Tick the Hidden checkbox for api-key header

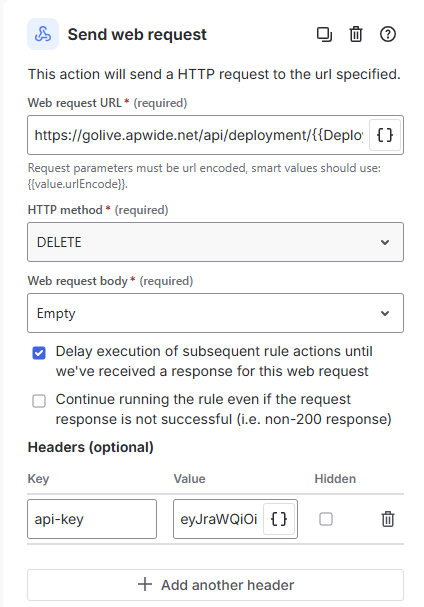tap(326, 519)
